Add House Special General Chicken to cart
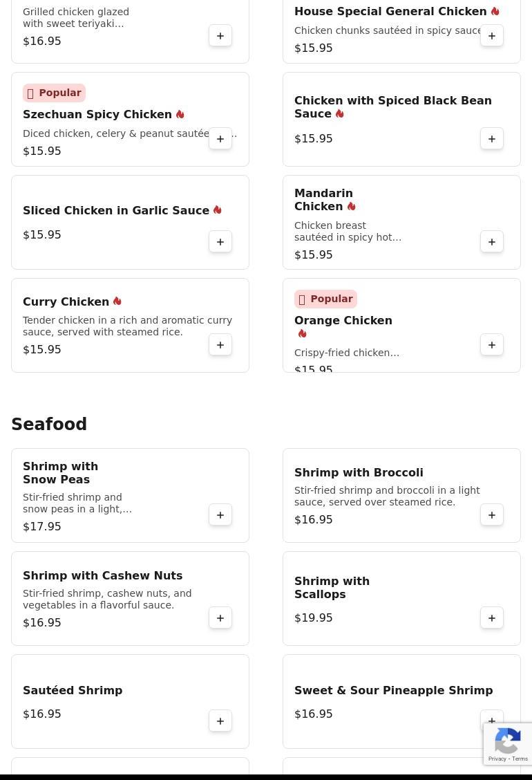This screenshot has width=532, height=780. [x=492, y=36]
